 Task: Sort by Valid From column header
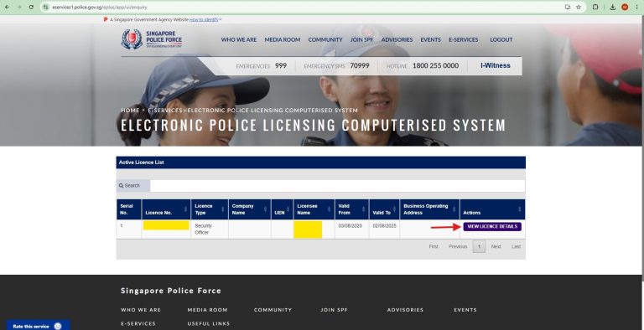coord(351,209)
